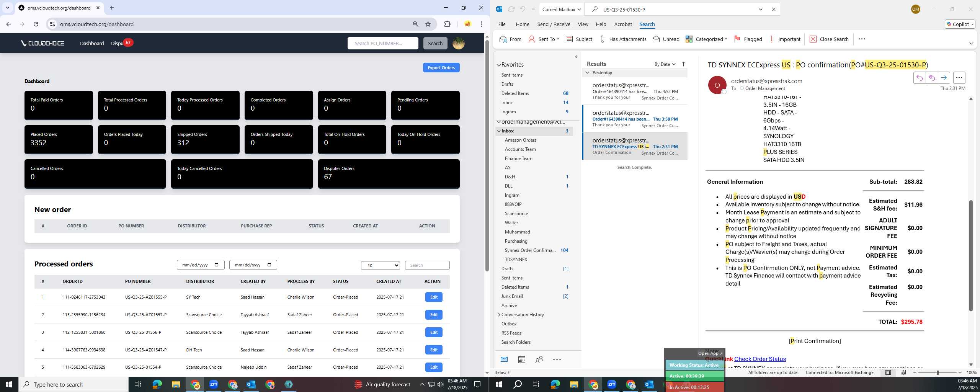Adjust Outlook zoom slider in status bar
The image size is (980, 392).
click(x=938, y=372)
